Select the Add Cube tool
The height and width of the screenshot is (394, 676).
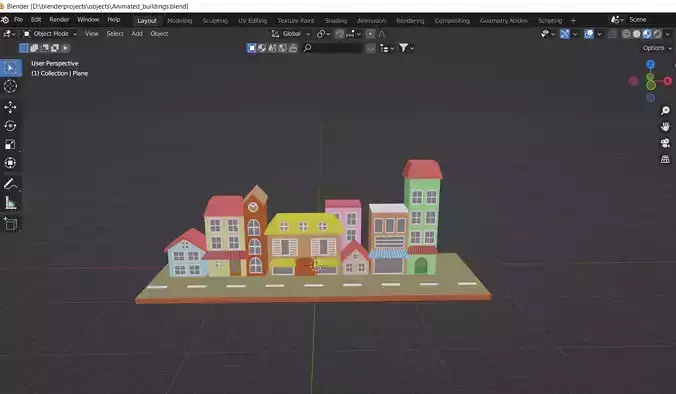point(10,224)
